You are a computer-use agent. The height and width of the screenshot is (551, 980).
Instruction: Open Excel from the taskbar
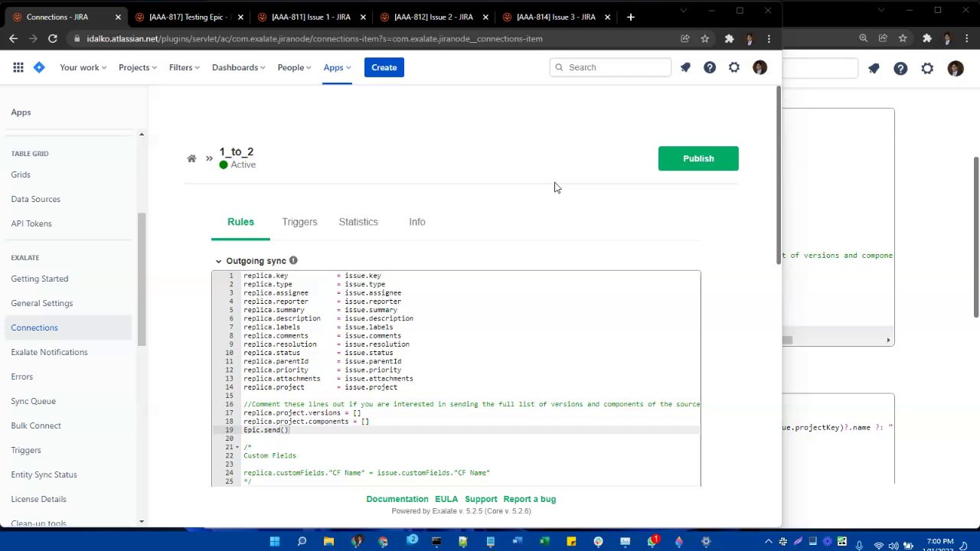tap(544, 542)
